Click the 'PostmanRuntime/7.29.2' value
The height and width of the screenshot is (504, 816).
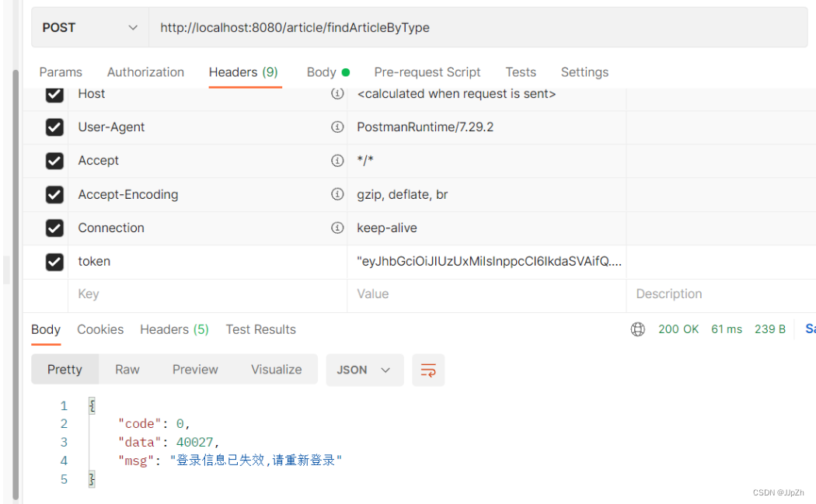coord(425,127)
